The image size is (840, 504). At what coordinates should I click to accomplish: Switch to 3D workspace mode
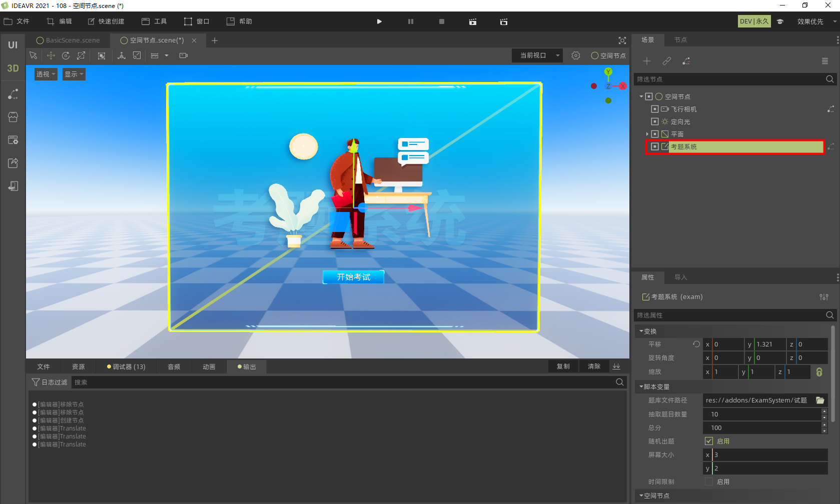tap(13, 68)
